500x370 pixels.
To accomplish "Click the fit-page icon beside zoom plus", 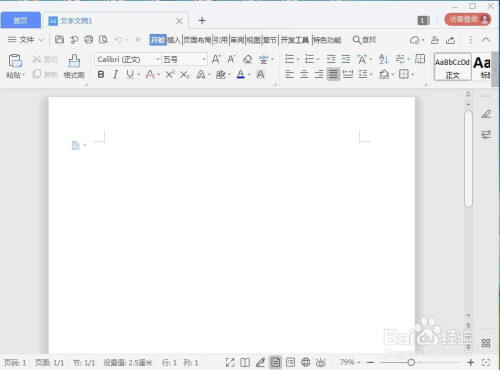I will 486,362.
